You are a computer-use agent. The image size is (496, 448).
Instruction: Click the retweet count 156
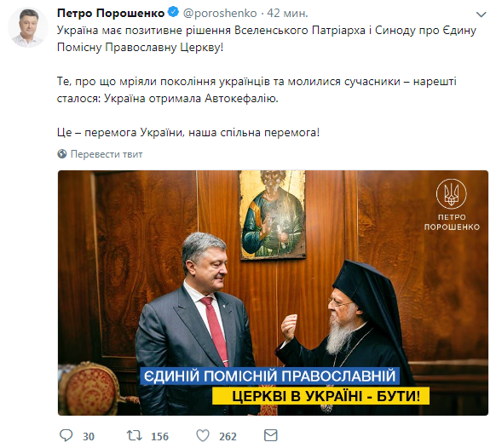point(159,436)
